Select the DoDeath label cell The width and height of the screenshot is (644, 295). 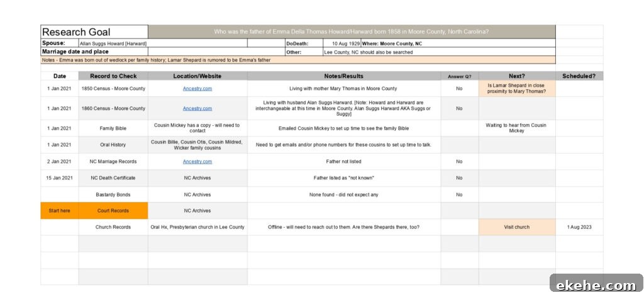(304, 43)
